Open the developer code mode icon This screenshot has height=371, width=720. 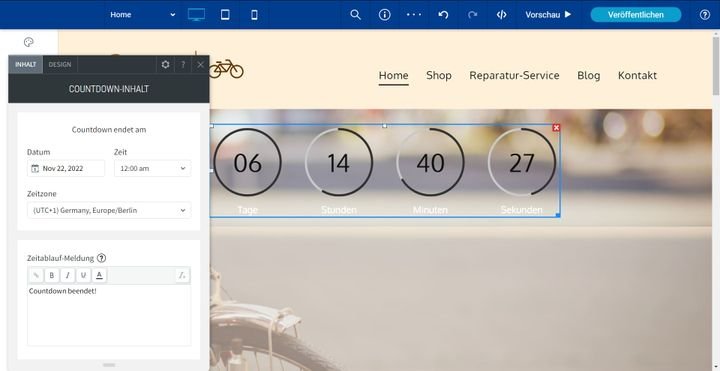click(x=501, y=15)
